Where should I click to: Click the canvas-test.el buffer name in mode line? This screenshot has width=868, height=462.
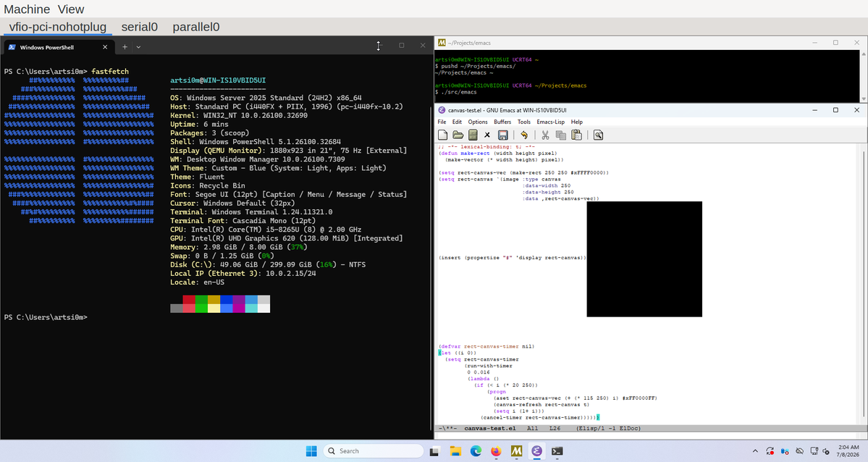490,428
